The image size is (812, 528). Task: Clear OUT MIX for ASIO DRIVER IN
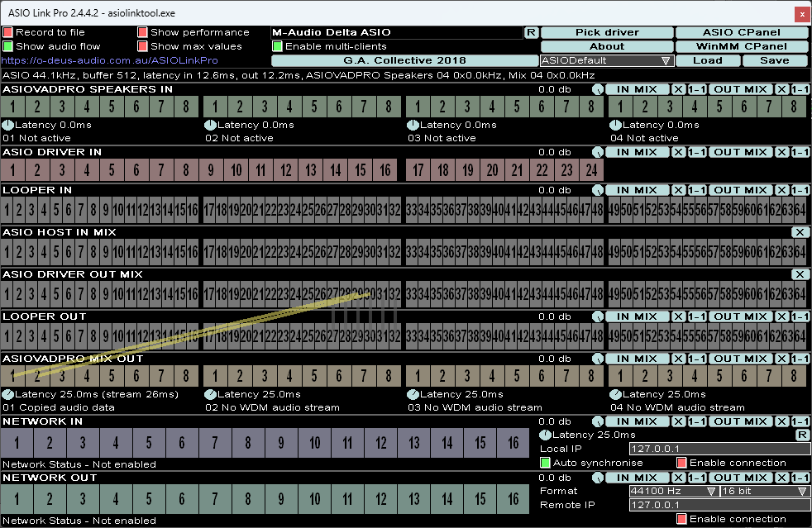781,152
